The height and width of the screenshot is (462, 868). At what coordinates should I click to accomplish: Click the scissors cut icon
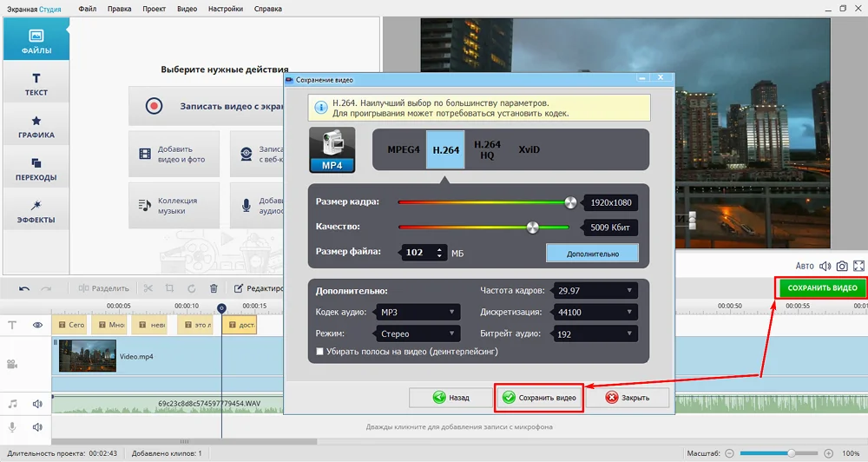(x=148, y=288)
